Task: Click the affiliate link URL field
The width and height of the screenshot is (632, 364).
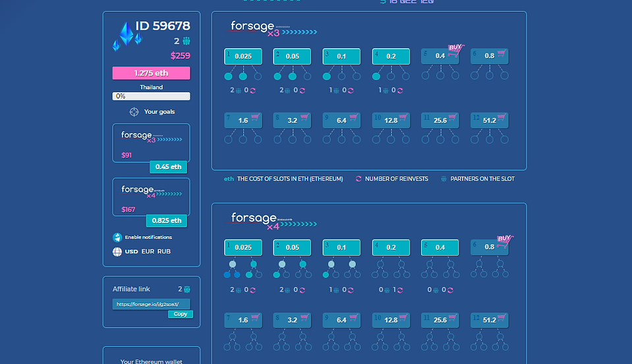Action: (x=151, y=304)
